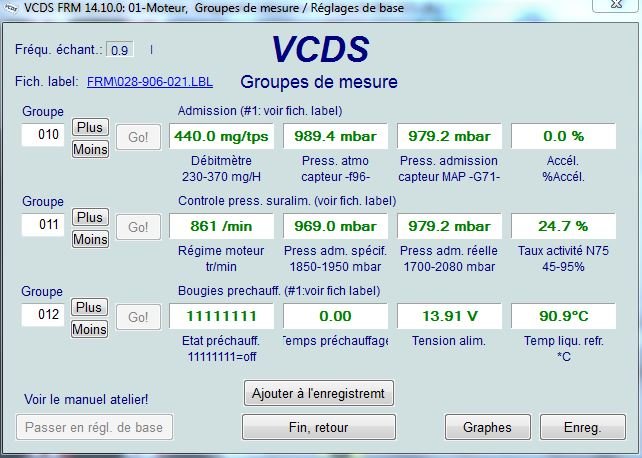
Task: Click Plus for Groupe 011
Action: [x=90, y=217]
